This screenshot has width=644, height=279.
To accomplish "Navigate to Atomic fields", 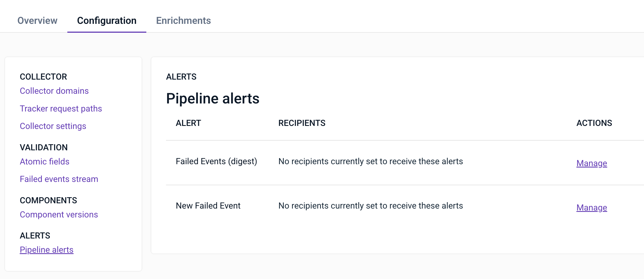I will click(45, 161).
